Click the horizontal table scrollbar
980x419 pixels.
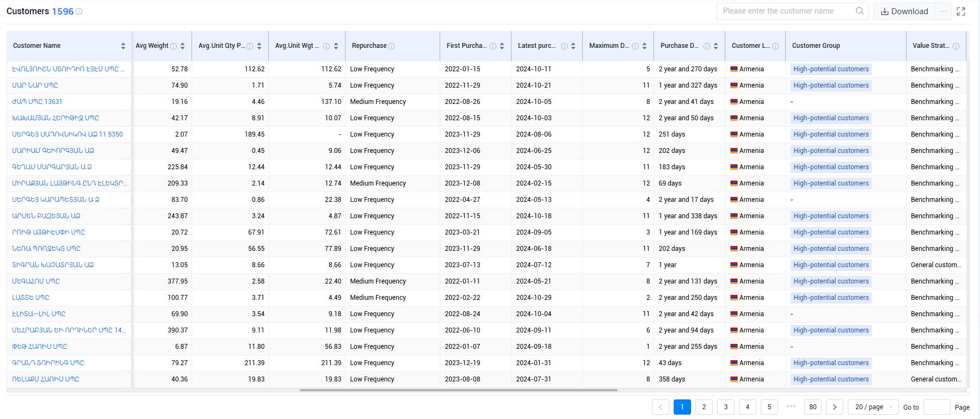point(459,390)
